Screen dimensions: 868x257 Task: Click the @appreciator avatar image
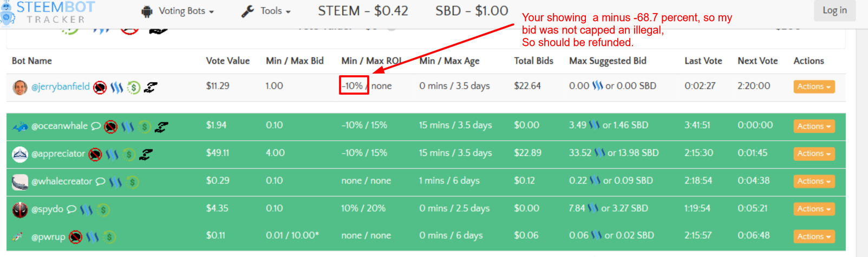point(20,155)
